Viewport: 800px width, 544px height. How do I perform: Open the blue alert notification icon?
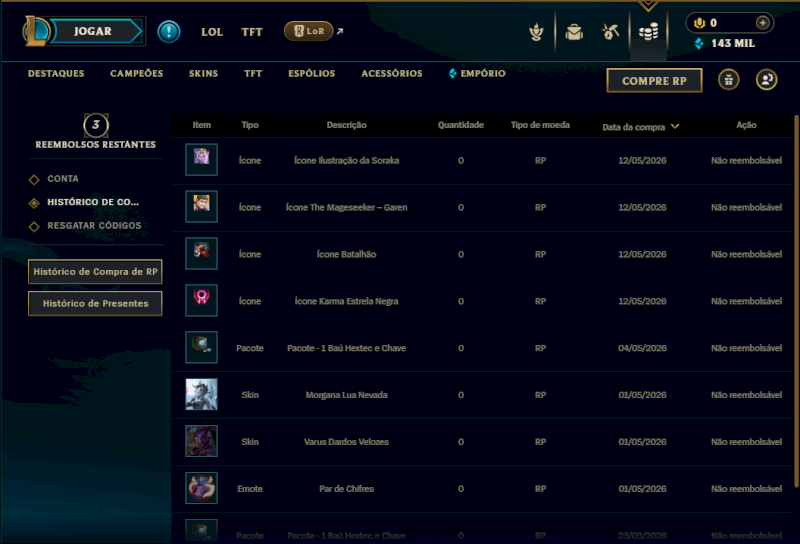pyautogui.click(x=169, y=32)
